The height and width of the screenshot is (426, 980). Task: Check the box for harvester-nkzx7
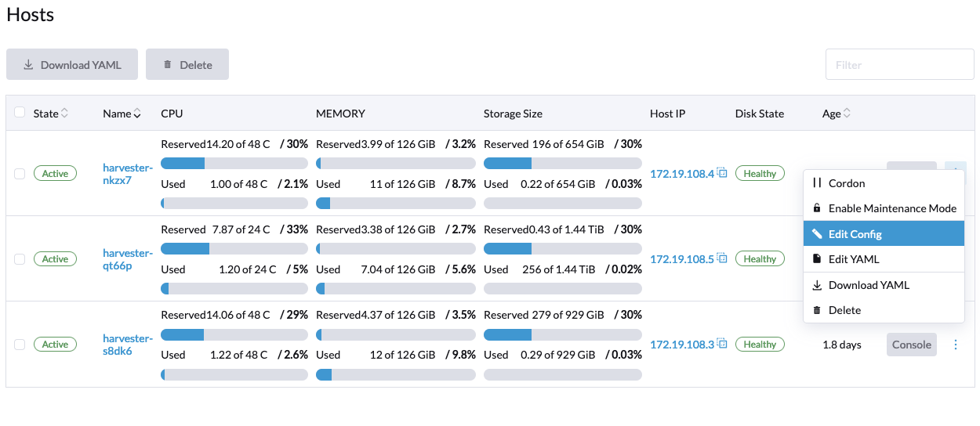20,174
